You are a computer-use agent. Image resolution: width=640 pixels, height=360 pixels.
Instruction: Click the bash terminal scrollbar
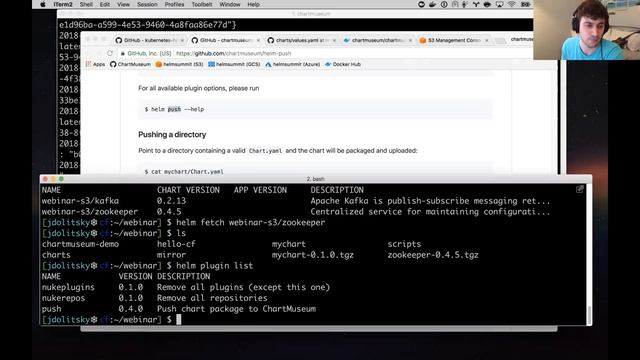coord(589,315)
